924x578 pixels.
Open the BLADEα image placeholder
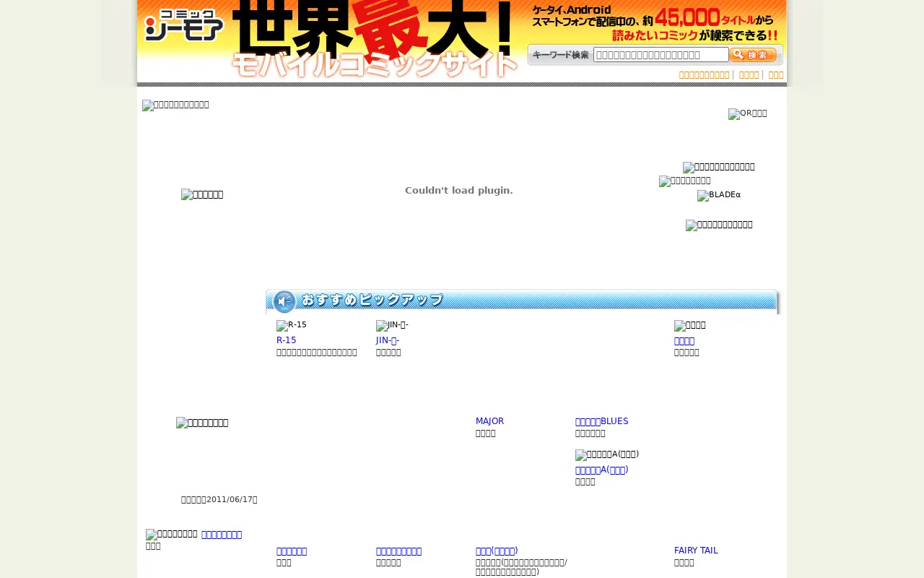coord(719,196)
